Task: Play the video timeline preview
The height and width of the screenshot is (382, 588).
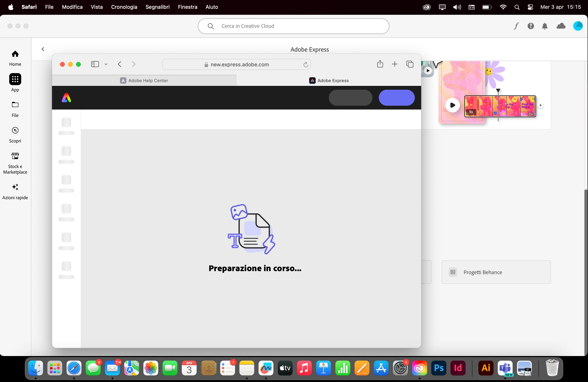Action: tap(452, 105)
